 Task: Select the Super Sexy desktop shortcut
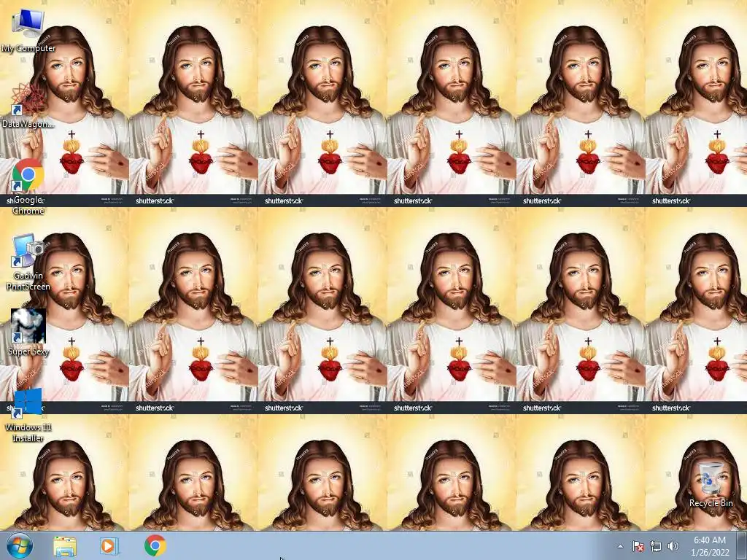(x=28, y=332)
